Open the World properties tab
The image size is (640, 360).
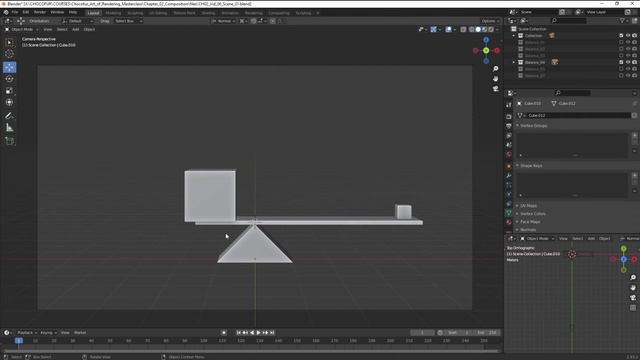coord(509,154)
